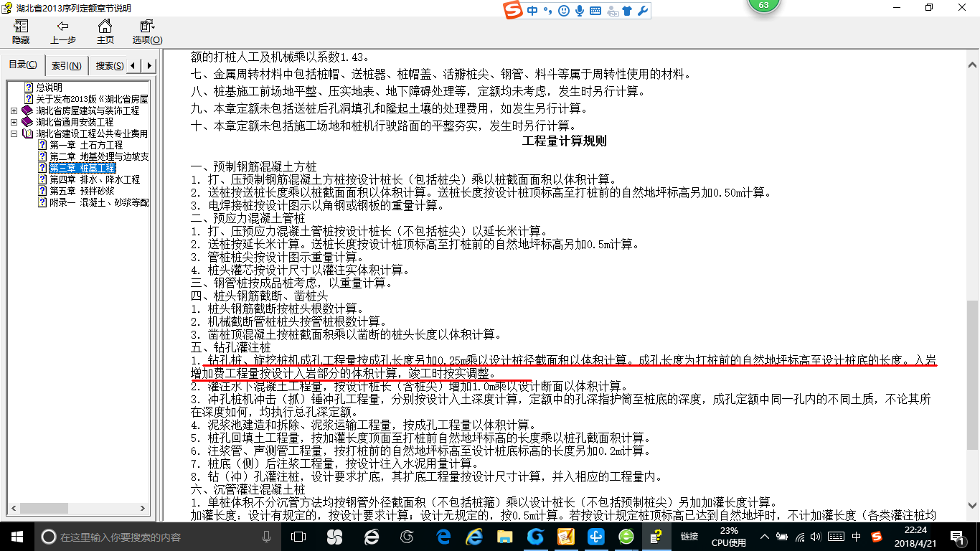Click the line 二、预应力混凝土管桩
This screenshot has width=980, height=551.
point(248,218)
